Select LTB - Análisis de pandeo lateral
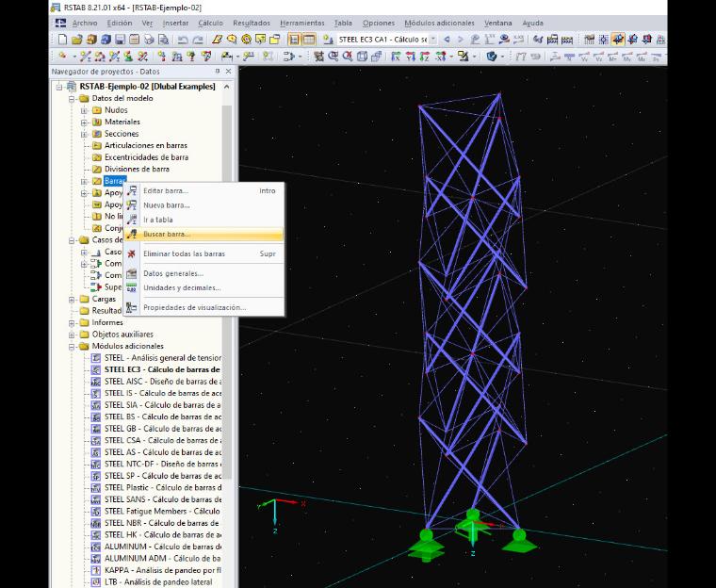 coord(158,582)
